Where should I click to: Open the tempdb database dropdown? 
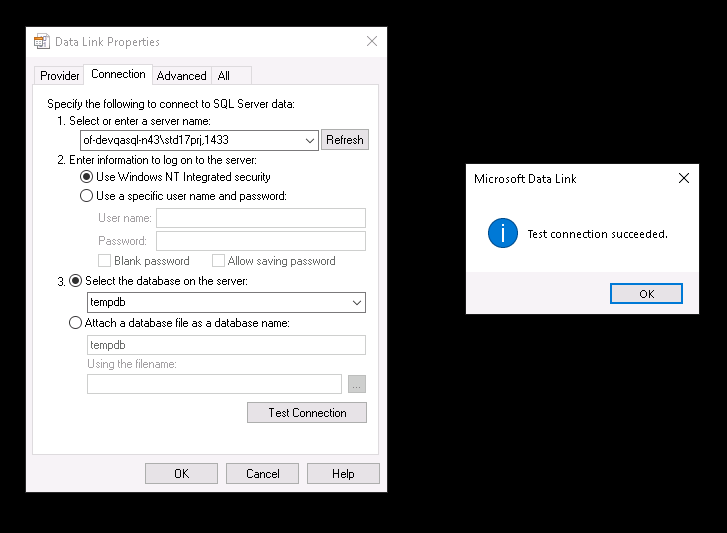pos(356,303)
